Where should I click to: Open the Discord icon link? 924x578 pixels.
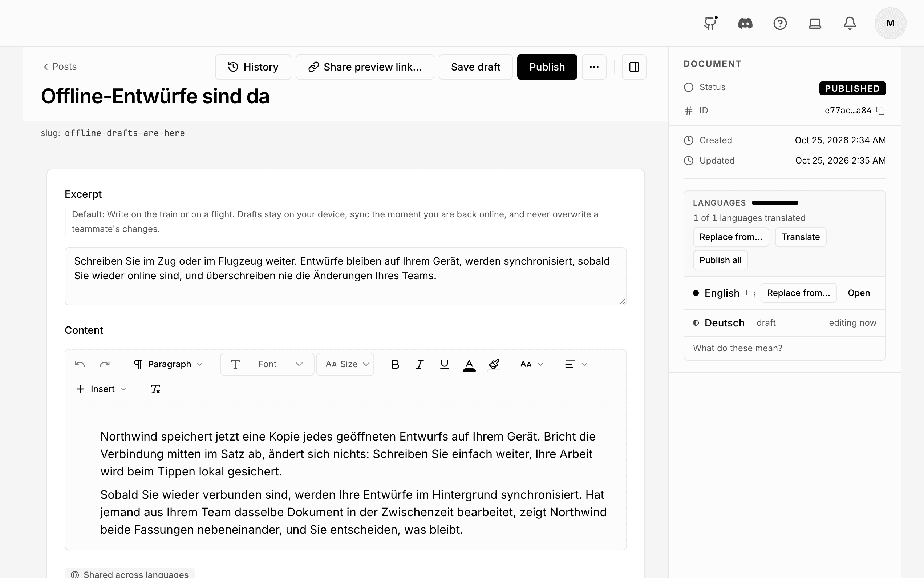(745, 23)
